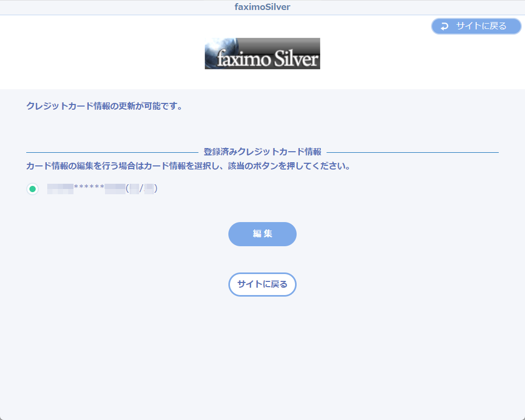This screenshot has height=420, width=525.
Task: Click the blue サイトに戻る button with return arrow
Action: coord(476,26)
